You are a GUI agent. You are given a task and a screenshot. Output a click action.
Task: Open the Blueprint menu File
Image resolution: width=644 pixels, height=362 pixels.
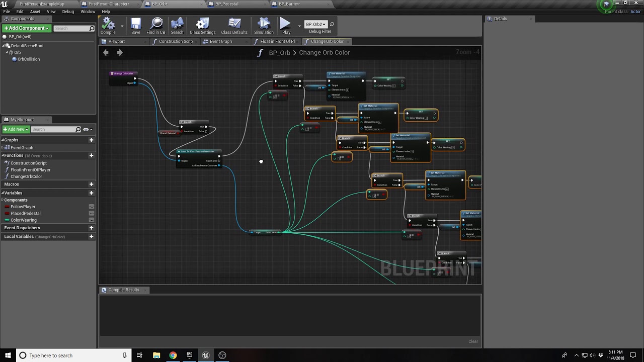coord(7,12)
